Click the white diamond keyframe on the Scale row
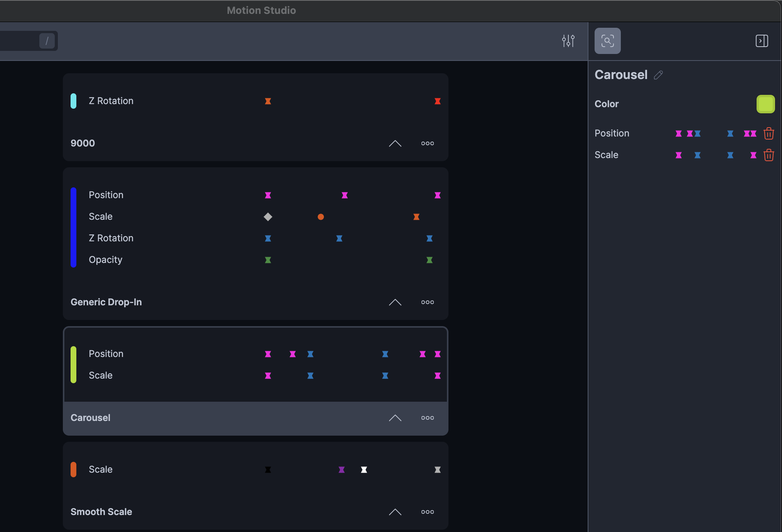This screenshot has width=782, height=532. pos(268,217)
